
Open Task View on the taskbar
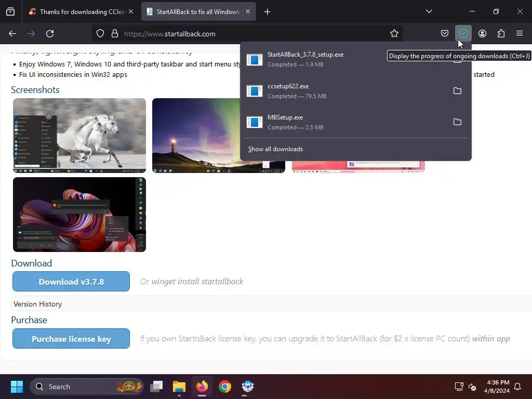[x=156, y=387]
